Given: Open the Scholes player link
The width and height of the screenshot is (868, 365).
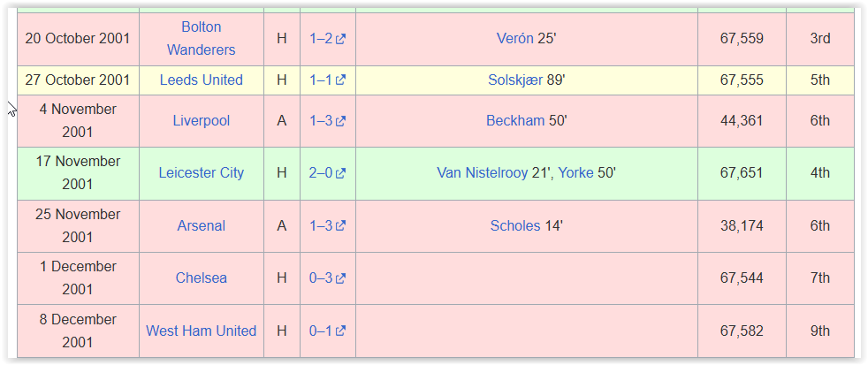Looking at the screenshot, I should click(515, 225).
